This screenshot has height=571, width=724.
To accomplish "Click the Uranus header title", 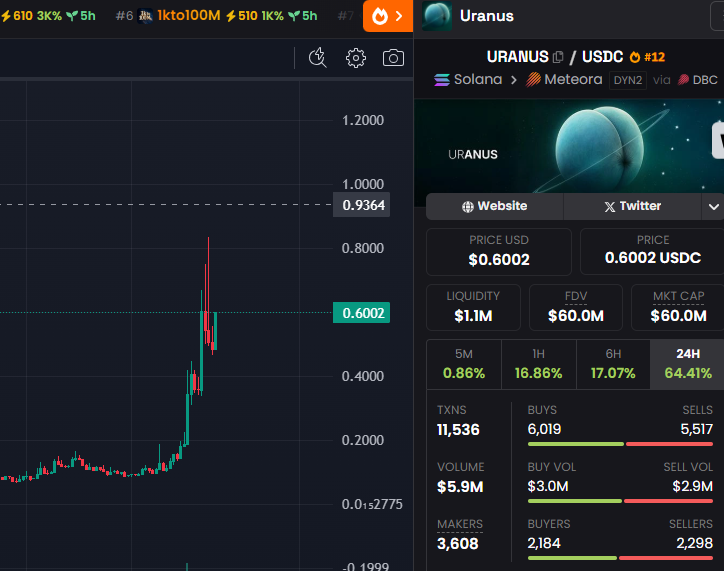I will click(x=487, y=16).
